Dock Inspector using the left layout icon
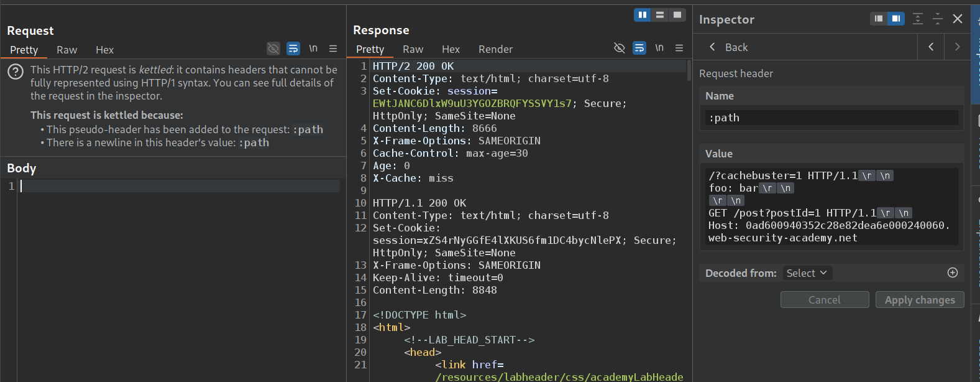The image size is (980, 382). [879, 19]
